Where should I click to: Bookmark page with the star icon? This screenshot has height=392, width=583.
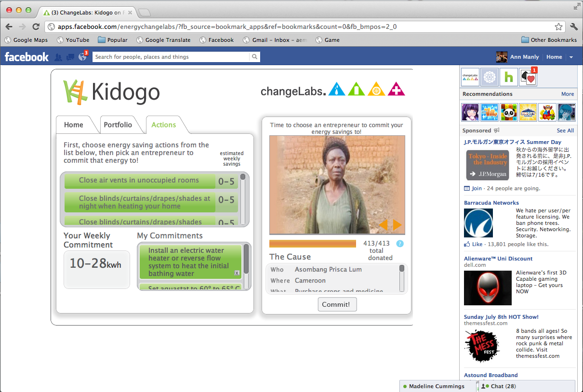point(558,26)
